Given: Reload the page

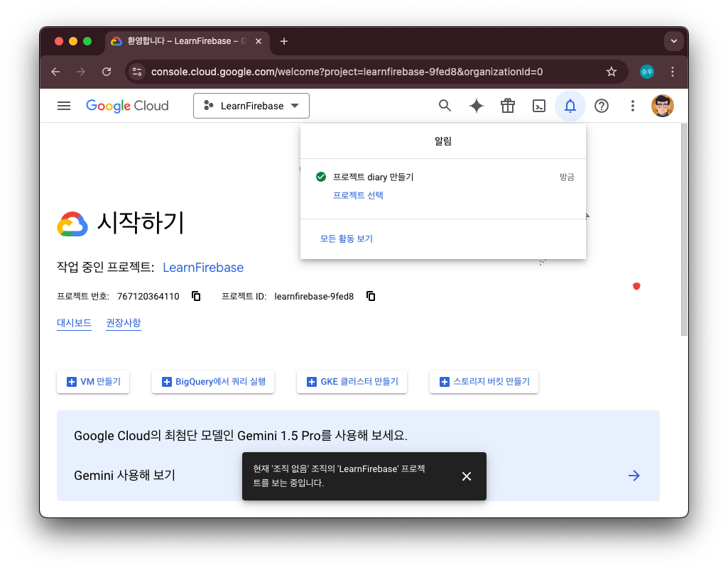Looking at the screenshot, I should pyautogui.click(x=107, y=72).
